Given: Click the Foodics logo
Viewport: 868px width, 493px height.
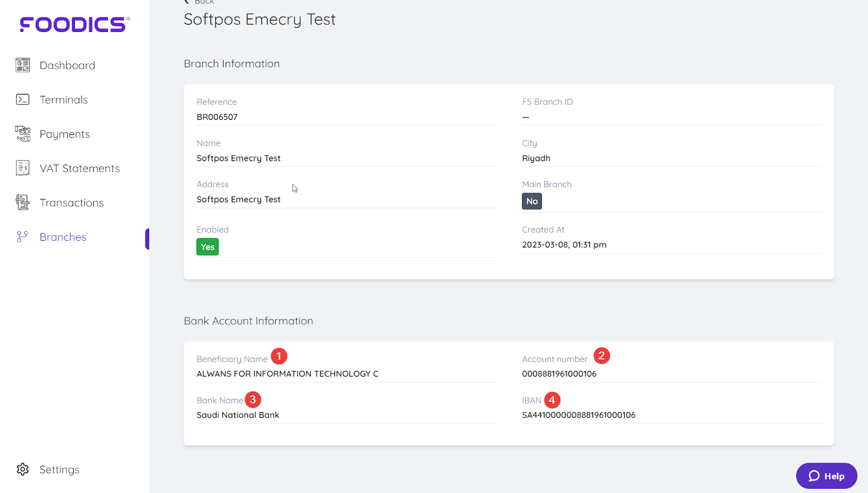Looking at the screenshot, I should point(74,24).
